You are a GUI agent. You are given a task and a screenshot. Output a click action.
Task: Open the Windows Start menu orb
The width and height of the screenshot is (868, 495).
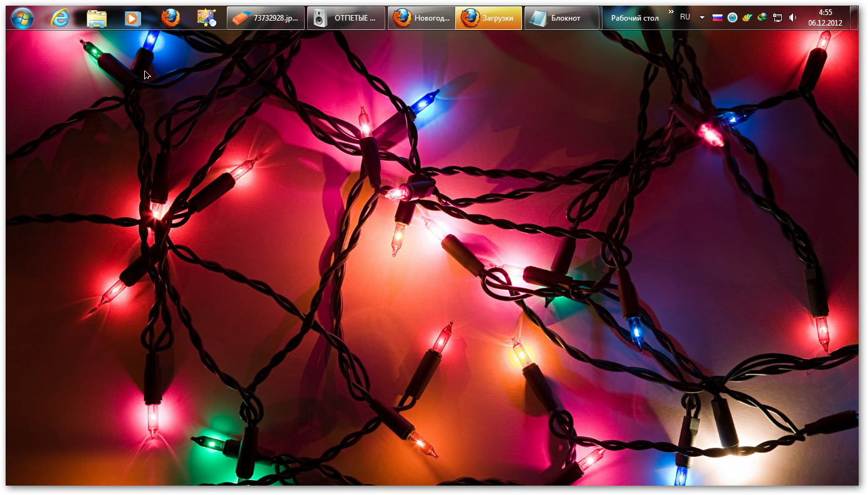[x=22, y=18]
